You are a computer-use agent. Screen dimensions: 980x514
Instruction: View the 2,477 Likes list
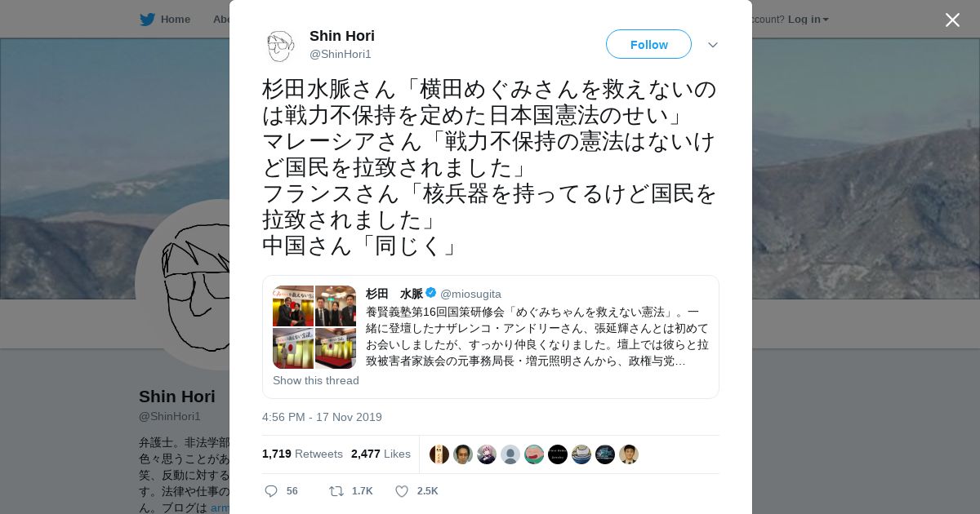click(381, 454)
